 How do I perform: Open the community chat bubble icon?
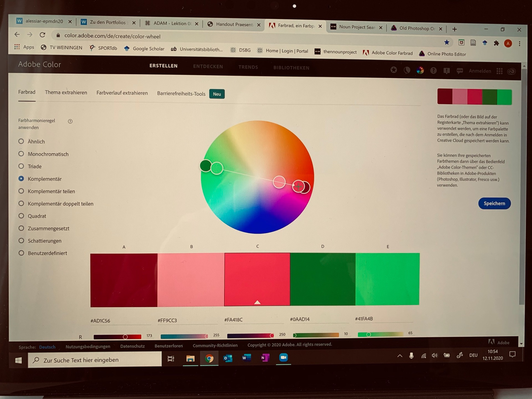[460, 71]
